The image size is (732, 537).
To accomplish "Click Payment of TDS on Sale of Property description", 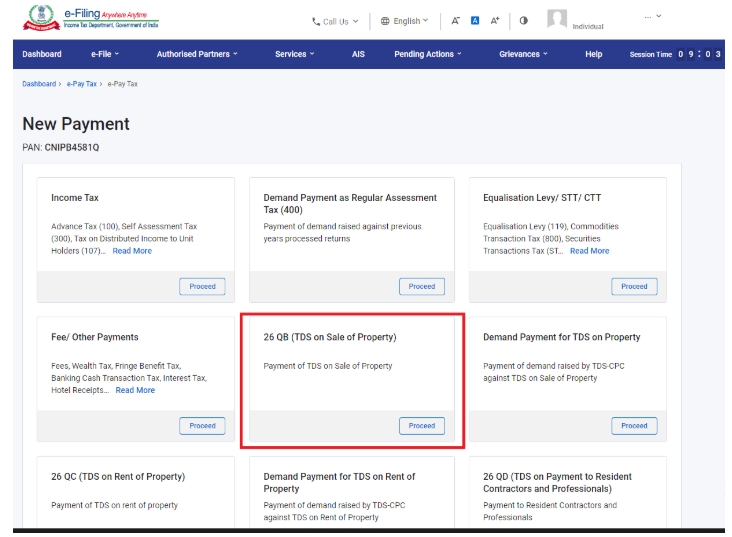I will (328, 366).
